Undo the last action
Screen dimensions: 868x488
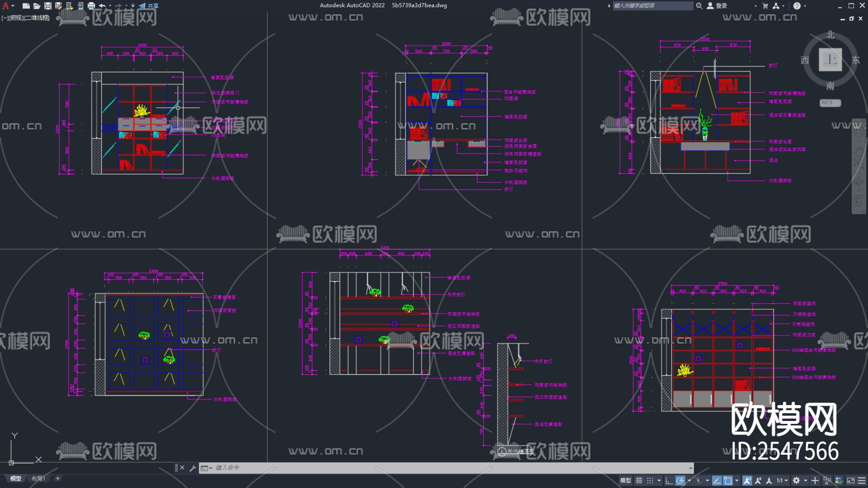[102, 6]
